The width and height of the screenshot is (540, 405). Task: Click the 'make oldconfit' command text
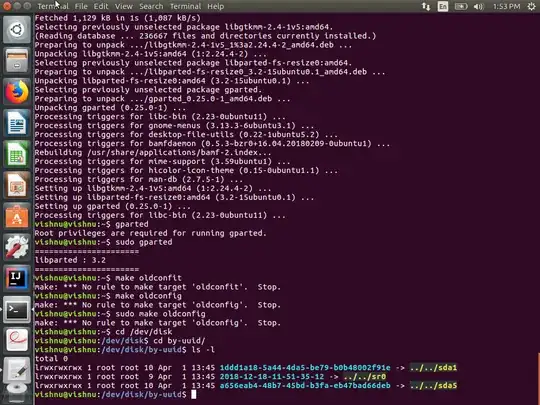[x=148, y=278]
